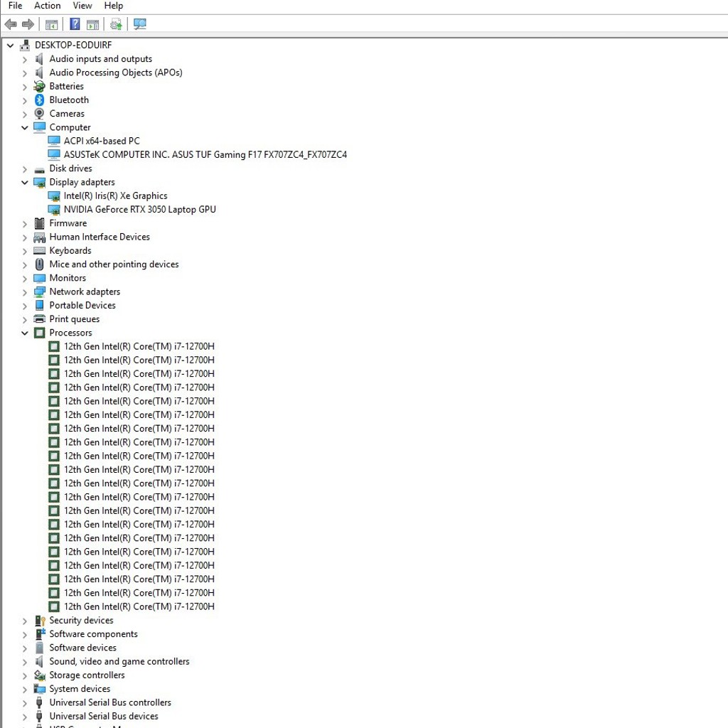
Task: Click Scan for hardware changes monitor icon
Action: 140,24
